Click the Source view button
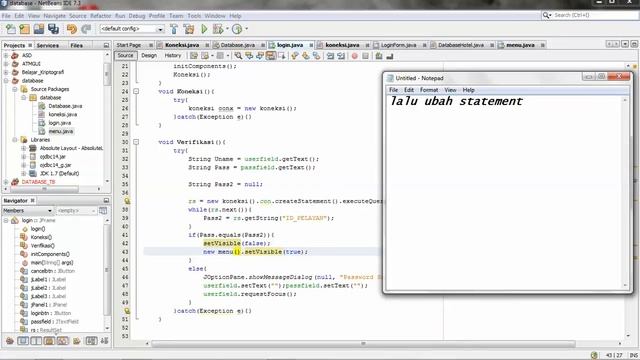 click(125, 56)
